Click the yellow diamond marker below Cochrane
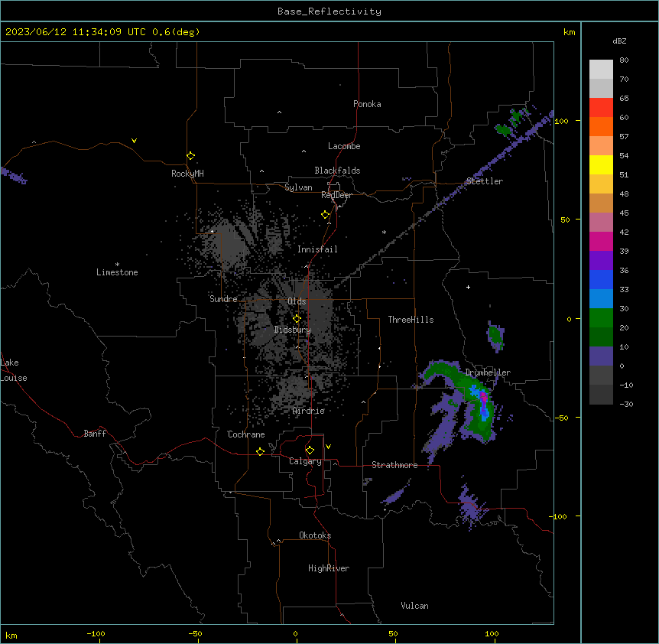Viewport: 659px width, 644px height. click(260, 451)
